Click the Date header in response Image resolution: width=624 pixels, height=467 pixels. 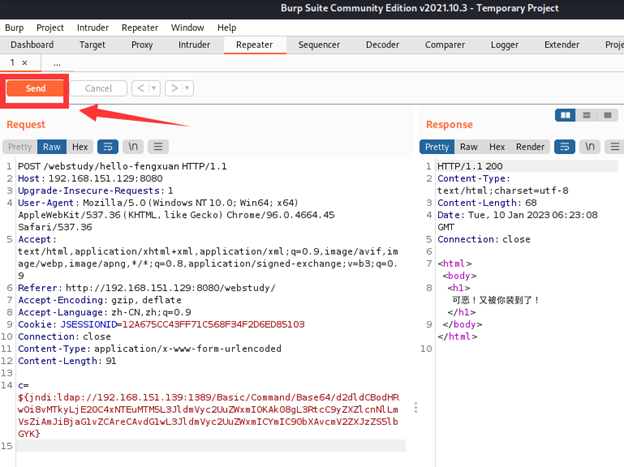(517, 221)
